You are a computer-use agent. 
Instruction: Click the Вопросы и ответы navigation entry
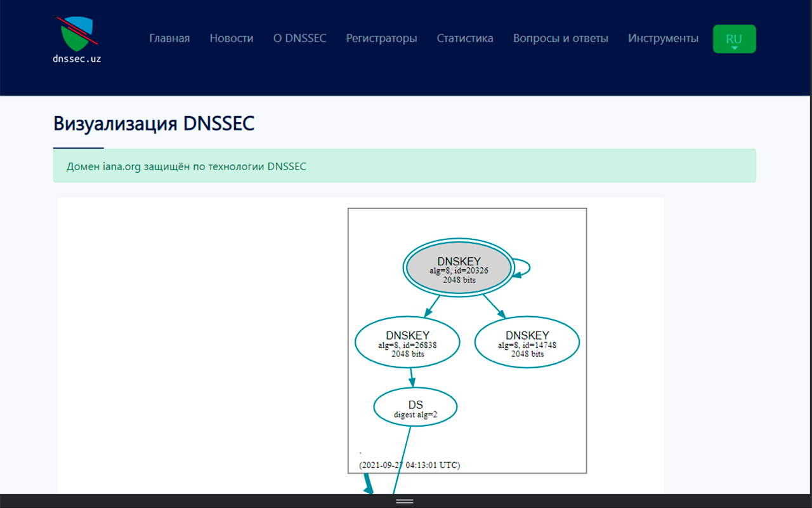(561, 38)
